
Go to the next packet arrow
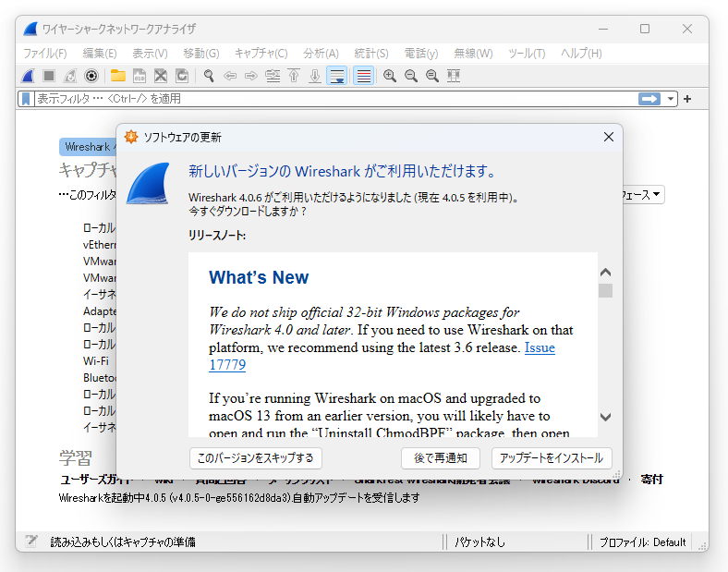(251, 76)
